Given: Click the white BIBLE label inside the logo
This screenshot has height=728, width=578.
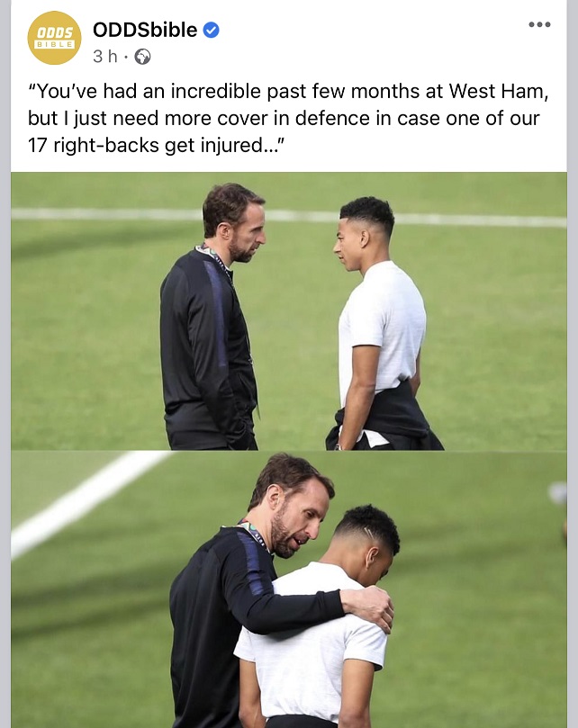Looking at the screenshot, I should (55, 45).
